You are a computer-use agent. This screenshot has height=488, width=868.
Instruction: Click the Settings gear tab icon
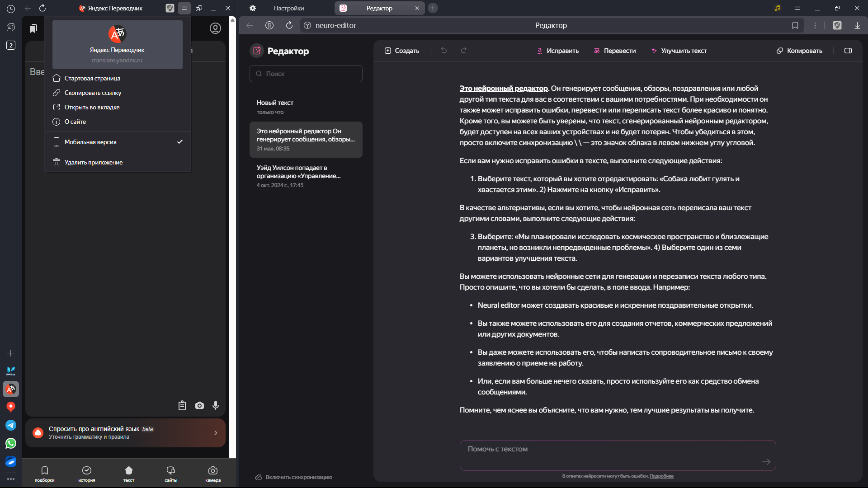[x=253, y=8]
